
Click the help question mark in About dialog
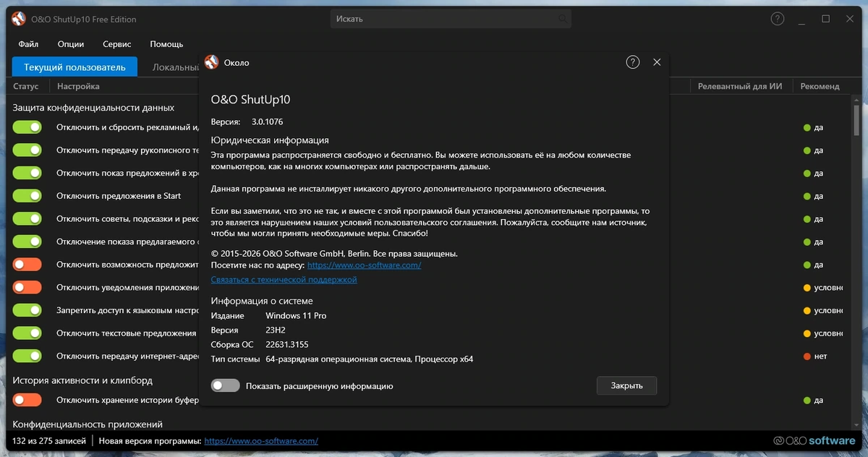pos(633,62)
